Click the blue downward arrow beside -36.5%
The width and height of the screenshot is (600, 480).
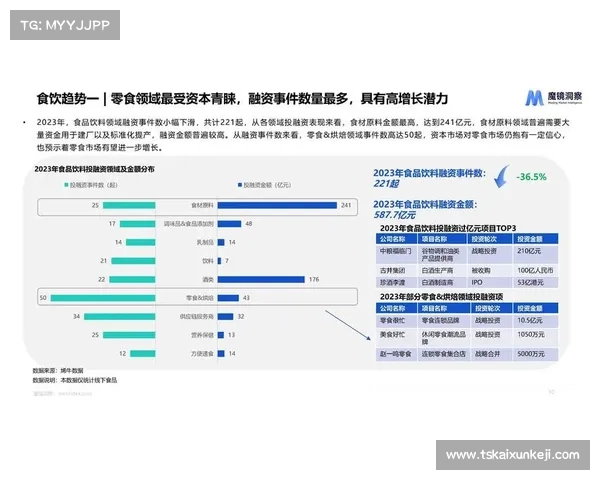[502, 176]
